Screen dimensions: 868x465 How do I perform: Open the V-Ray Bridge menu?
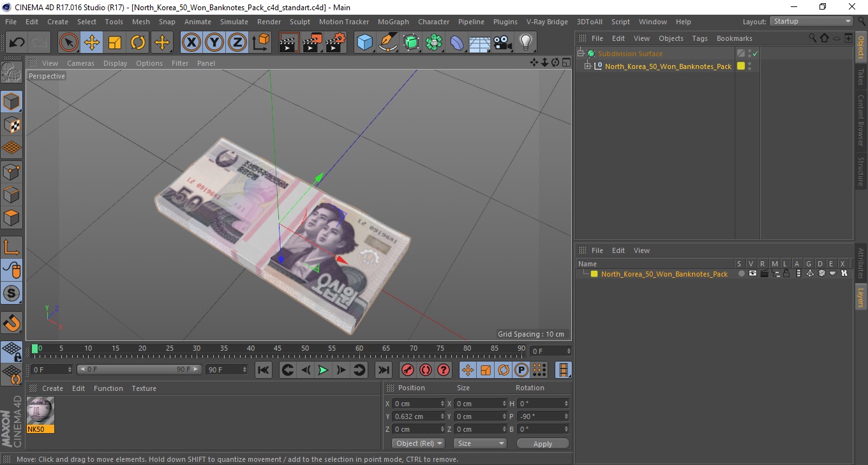click(x=547, y=22)
